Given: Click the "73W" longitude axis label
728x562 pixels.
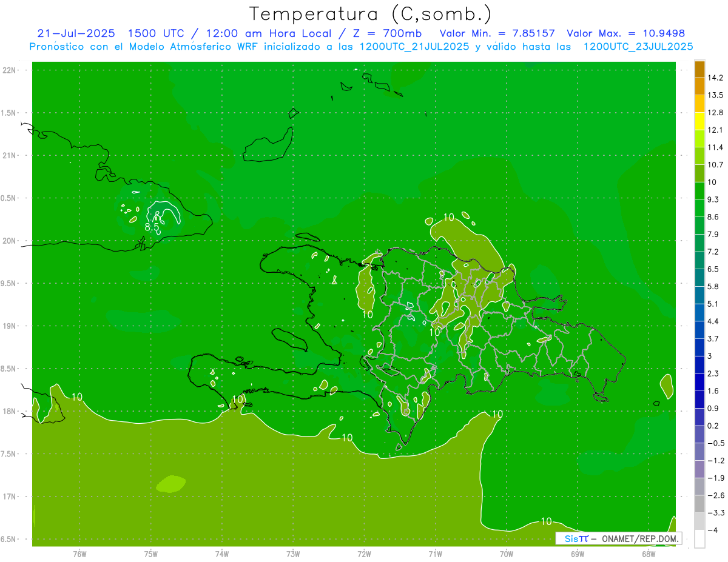Looking at the screenshot, I should coord(293,554).
